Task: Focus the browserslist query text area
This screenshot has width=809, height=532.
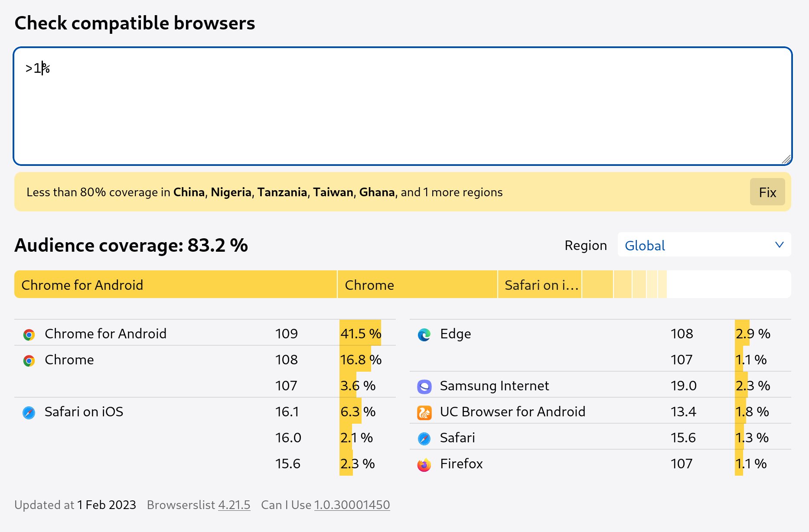Action: (x=403, y=106)
